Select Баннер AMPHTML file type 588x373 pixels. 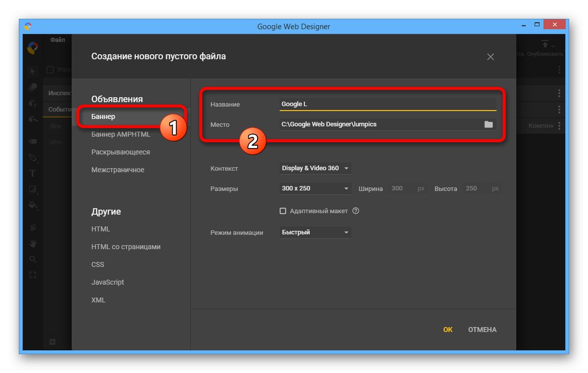point(121,134)
